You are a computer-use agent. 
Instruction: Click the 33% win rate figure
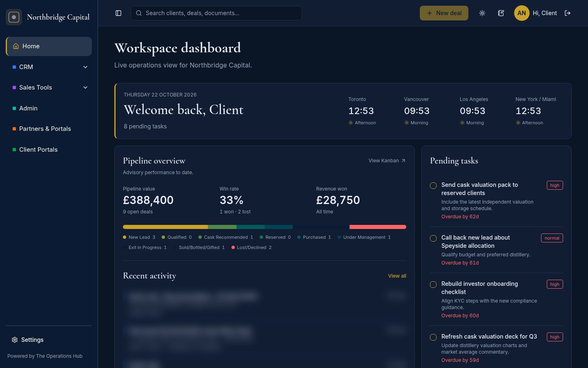(x=232, y=200)
